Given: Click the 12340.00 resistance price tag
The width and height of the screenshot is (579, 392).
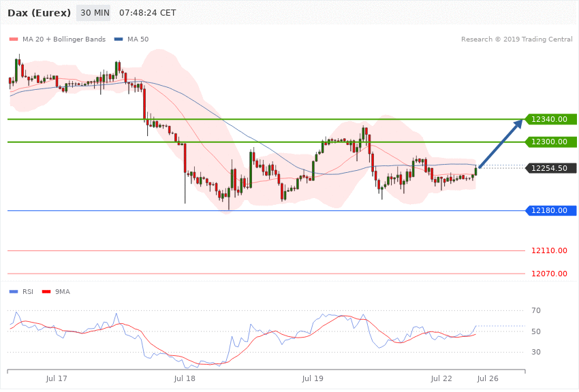Looking at the screenshot, I should (550, 119).
